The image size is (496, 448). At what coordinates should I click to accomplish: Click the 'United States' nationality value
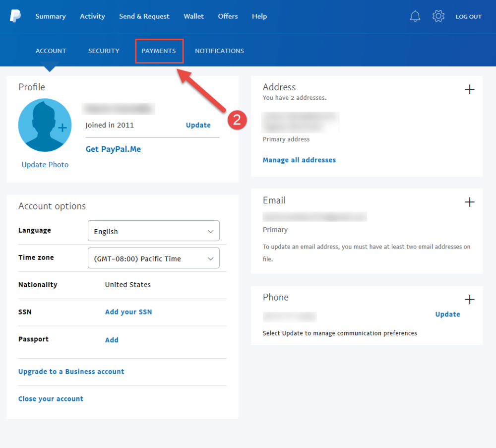(x=128, y=285)
